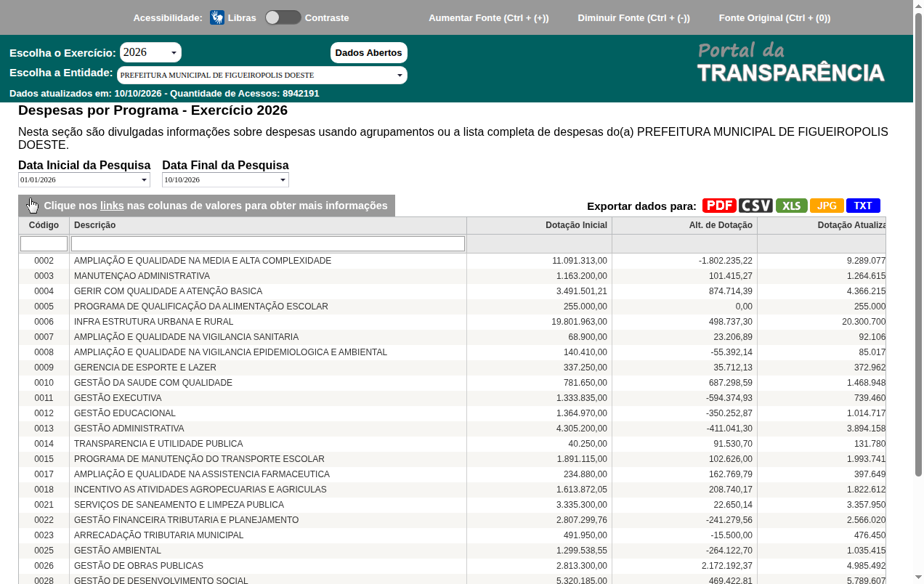This screenshot has height=584, width=924.
Task: Click the Portal da Transparência logo
Action: tap(791, 62)
